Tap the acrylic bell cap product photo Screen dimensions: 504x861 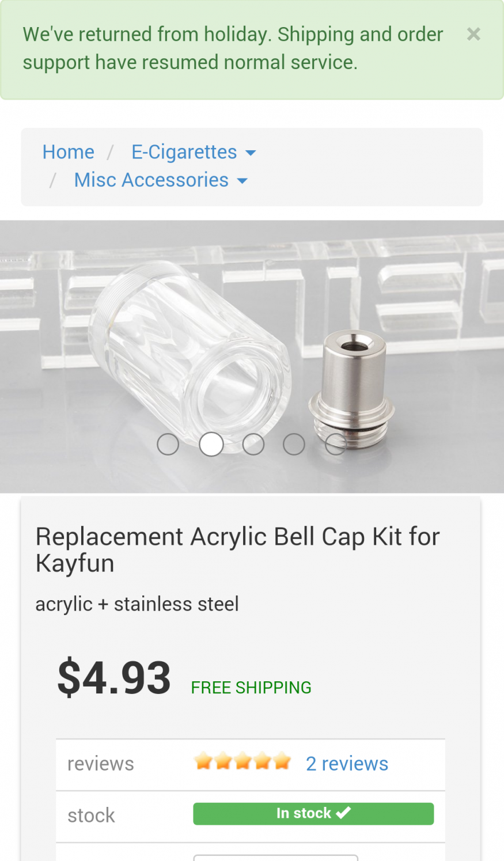[252, 356]
